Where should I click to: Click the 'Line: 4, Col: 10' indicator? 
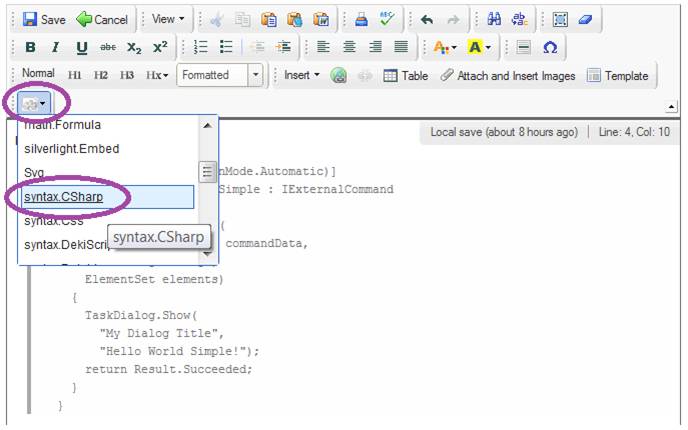point(634,132)
